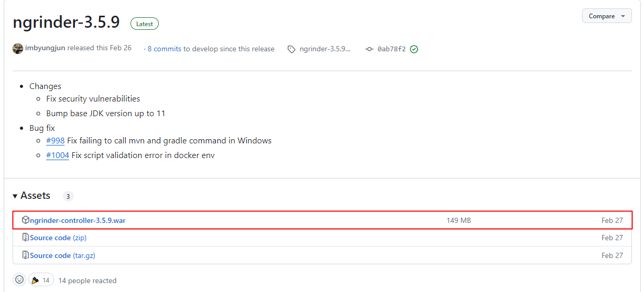Open issue #998 link
Screen dimensions: 644x292
click(x=56, y=141)
